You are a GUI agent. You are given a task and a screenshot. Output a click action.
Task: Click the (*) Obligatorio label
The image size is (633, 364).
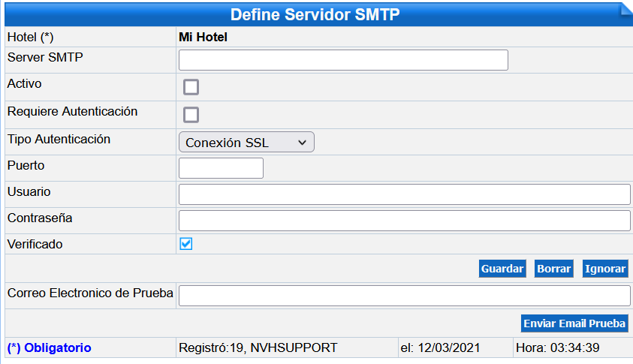[50, 347]
